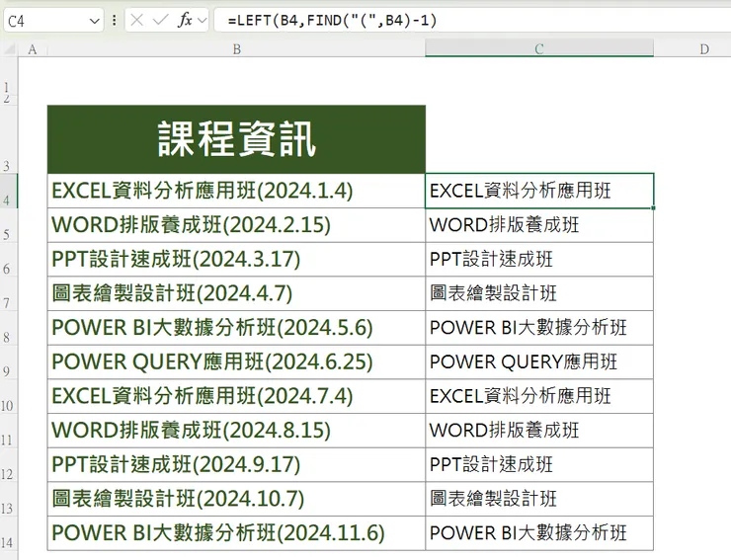Select column B header
The height and width of the screenshot is (560, 731).
pyautogui.click(x=236, y=48)
